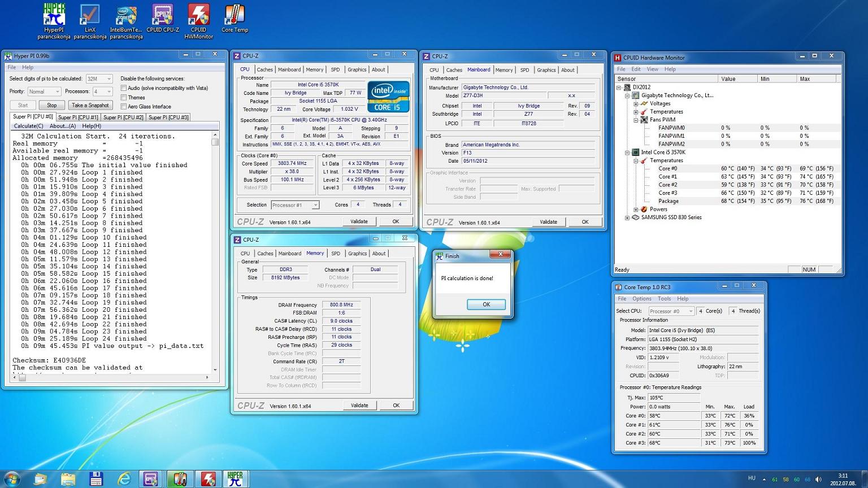The width and height of the screenshot is (868, 488).
Task: Open the floppy disk taskbar icon
Action: tap(96, 479)
